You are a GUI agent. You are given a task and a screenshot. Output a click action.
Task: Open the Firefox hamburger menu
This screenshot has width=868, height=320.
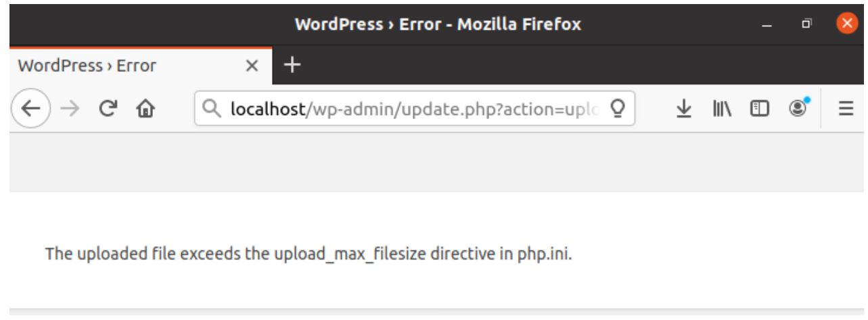pyautogui.click(x=846, y=108)
